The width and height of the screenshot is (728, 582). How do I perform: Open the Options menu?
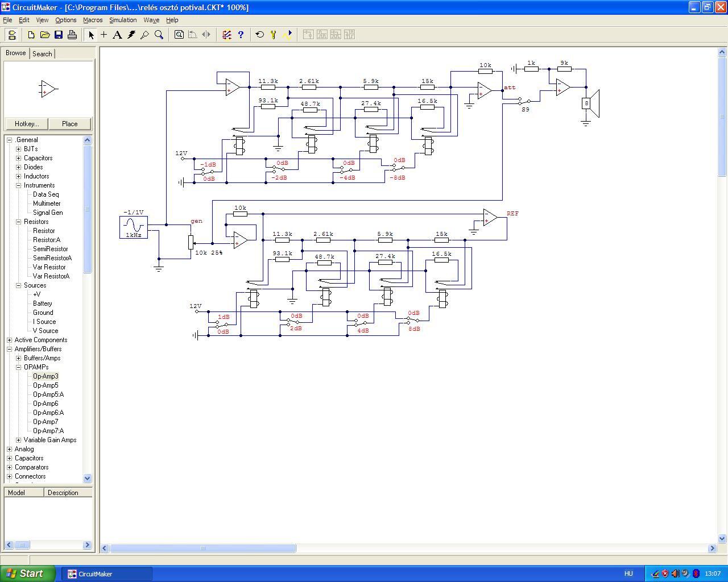coord(66,20)
